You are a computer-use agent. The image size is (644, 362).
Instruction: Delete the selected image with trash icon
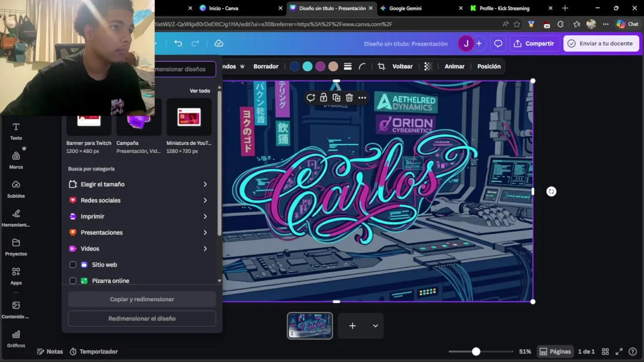click(x=349, y=98)
